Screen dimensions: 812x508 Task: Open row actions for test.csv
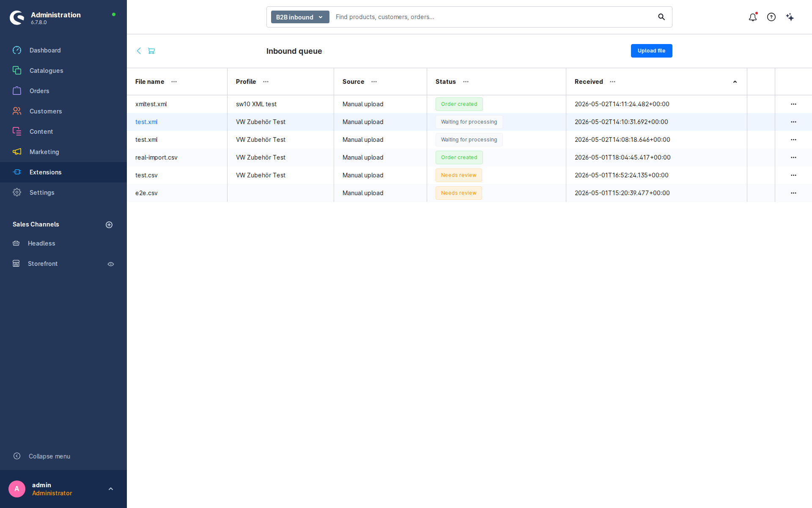click(x=793, y=175)
